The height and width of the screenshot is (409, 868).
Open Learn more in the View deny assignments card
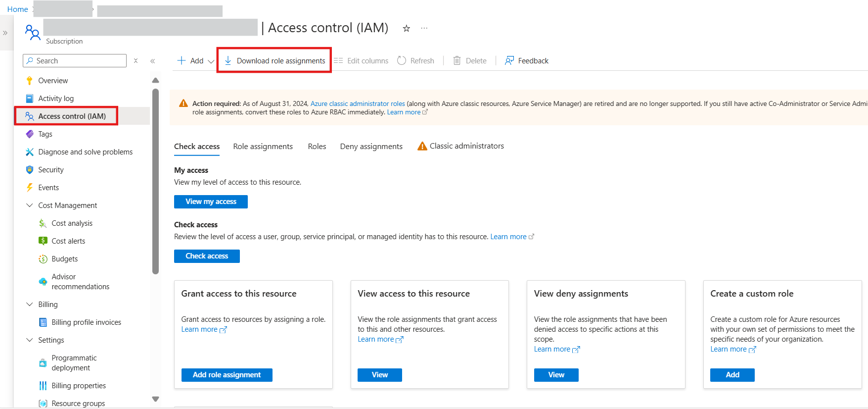(557, 350)
